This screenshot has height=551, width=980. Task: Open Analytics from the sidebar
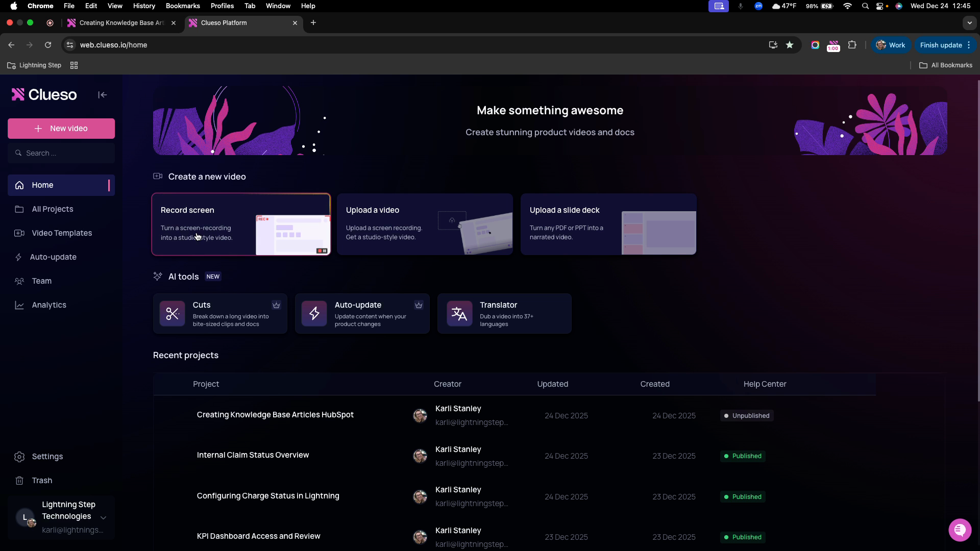coord(49,305)
